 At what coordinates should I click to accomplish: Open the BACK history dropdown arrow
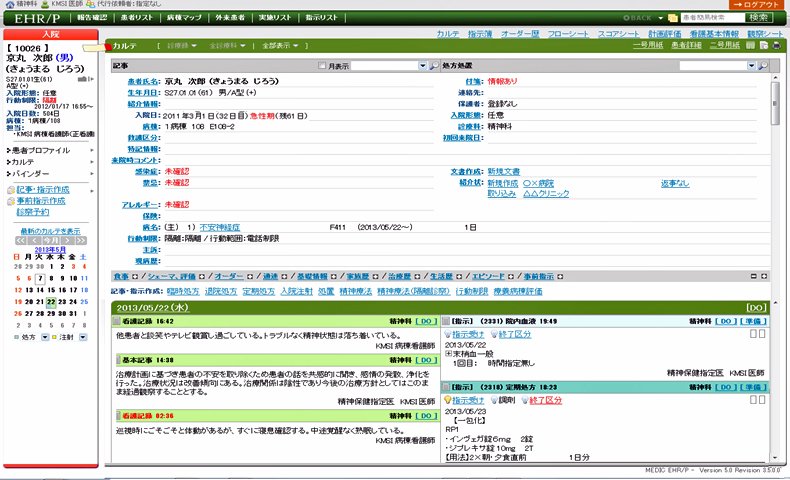(x=661, y=18)
